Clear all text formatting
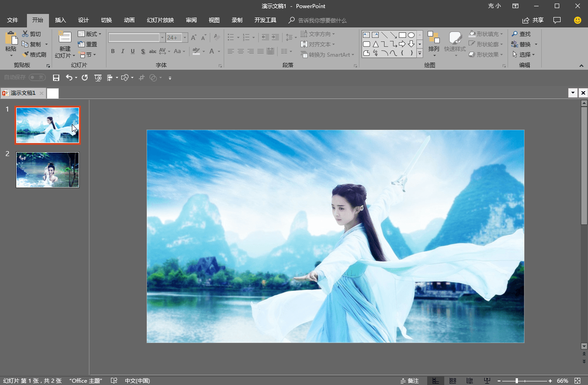Image resolution: width=588 pixels, height=385 pixels. coord(217,38)
